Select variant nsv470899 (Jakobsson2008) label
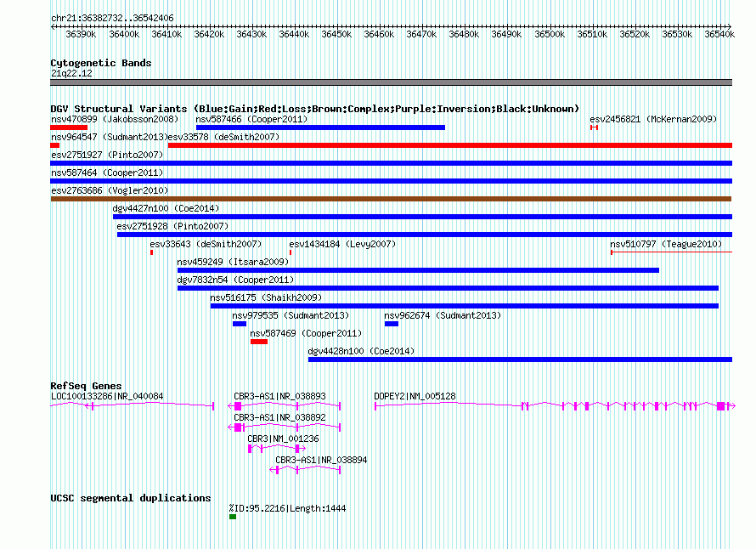 pyautogui.click(x=115, y=119)
